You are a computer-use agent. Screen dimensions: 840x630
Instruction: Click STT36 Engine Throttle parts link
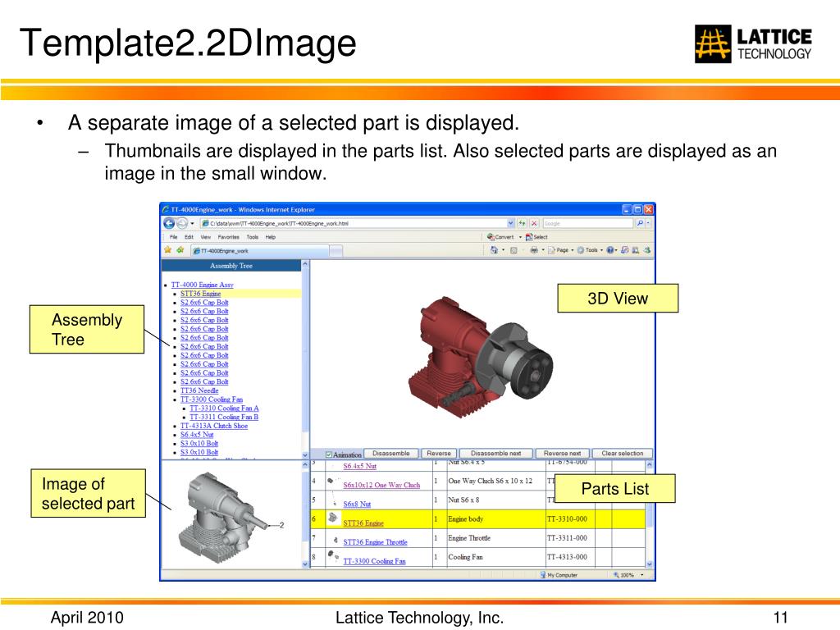(375, 542)
